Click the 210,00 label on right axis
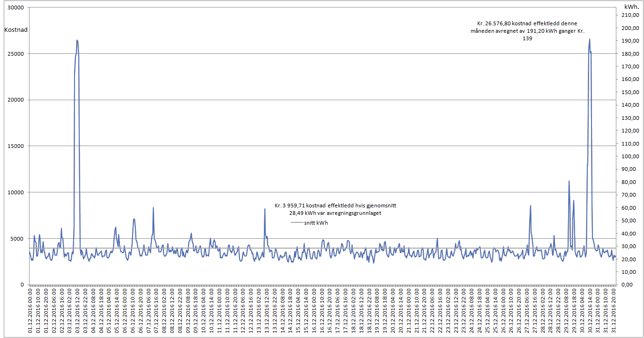 pyautogui.click(x=630, y=15)
